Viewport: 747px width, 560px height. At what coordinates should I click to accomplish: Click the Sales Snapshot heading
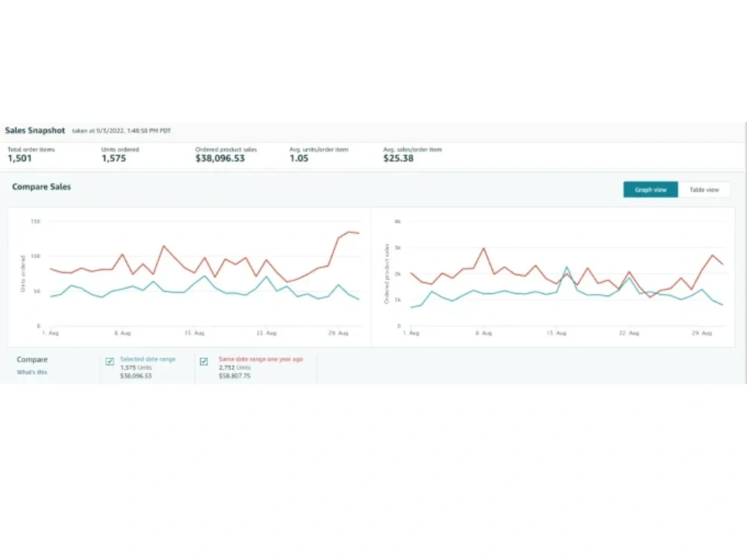pos(35,131)
